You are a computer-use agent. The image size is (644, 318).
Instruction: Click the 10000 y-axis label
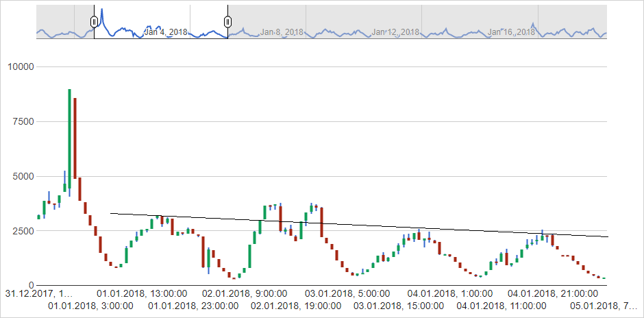(22, 67)
